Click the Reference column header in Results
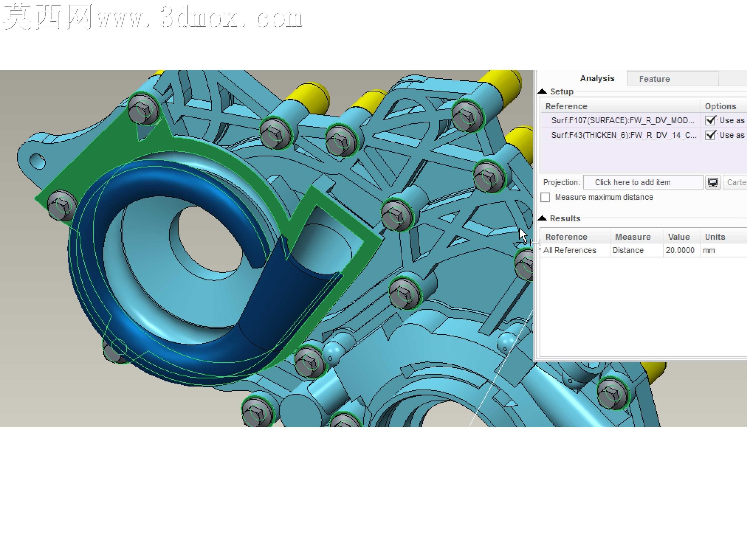The height and width of the screenshot is (560, 747). tap(575, 237)
